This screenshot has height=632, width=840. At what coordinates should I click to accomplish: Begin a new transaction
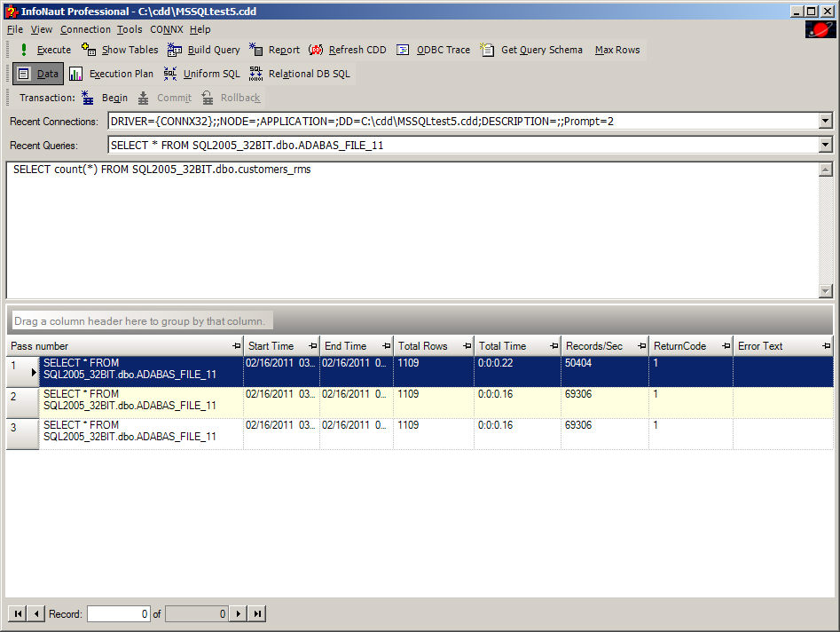pos(105,99)
